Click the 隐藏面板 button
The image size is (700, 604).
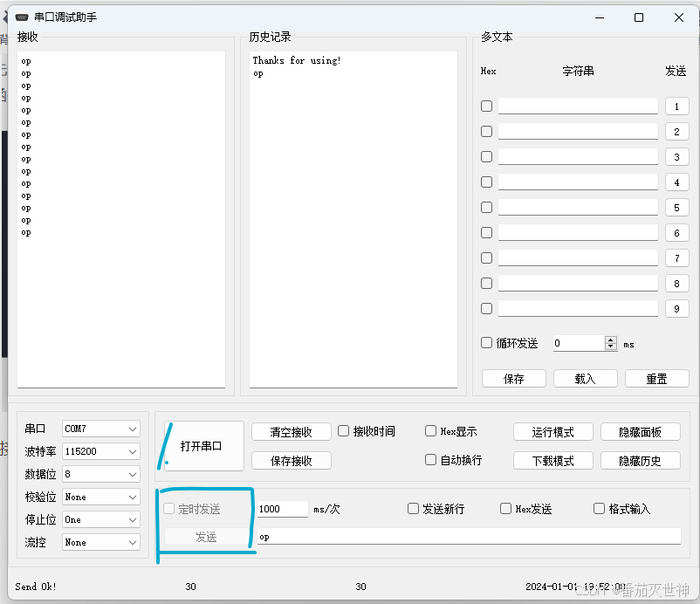coord(640,432)
